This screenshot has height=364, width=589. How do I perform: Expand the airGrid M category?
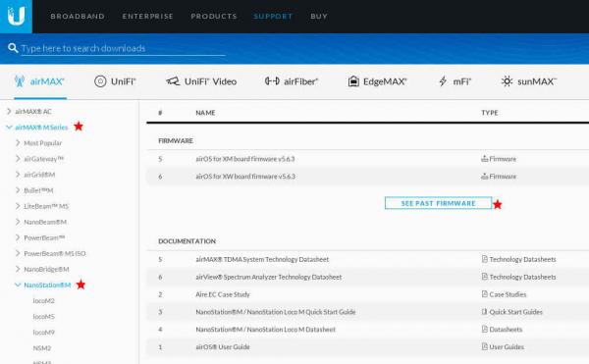pyautogui.click(x=18, y=174)
